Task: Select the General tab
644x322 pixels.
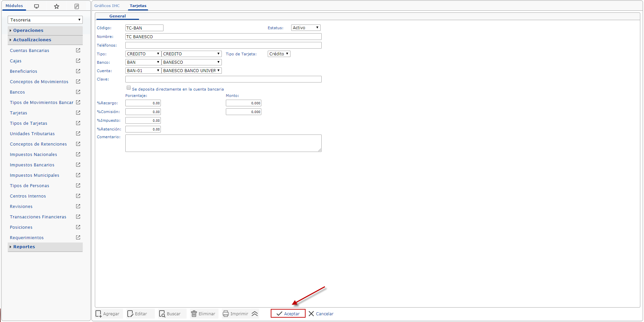Action: [x=117, y=16]
